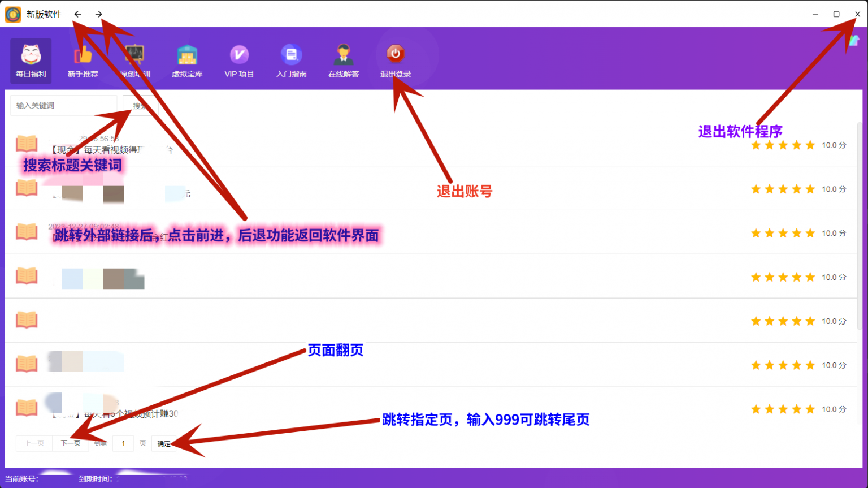This screenshot has height=488, width=868.
Task: Enter the 虚拟宝库 section
Action: tap(186, 60)
